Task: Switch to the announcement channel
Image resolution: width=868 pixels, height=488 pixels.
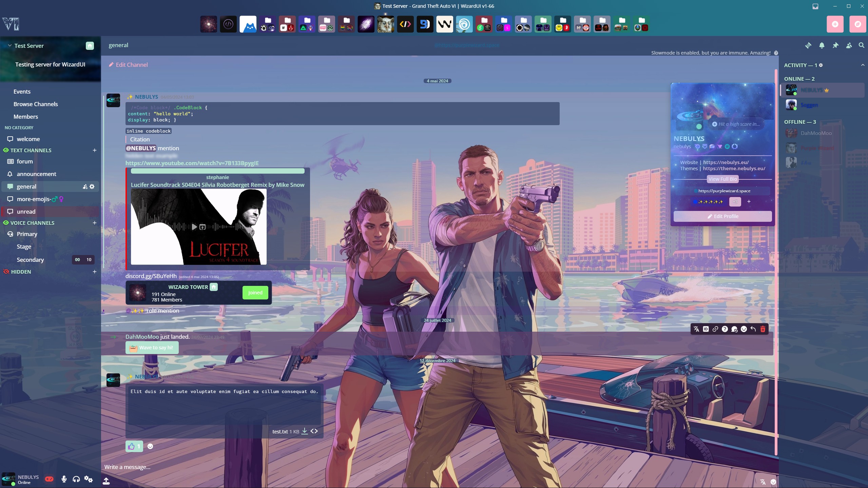Action: 50,174
